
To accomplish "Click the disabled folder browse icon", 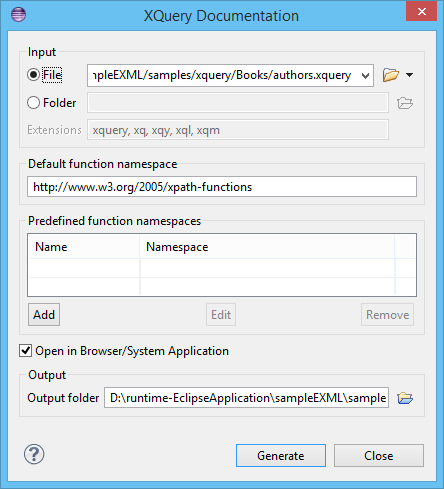I will pyautogui.click(x=405, y=103).
